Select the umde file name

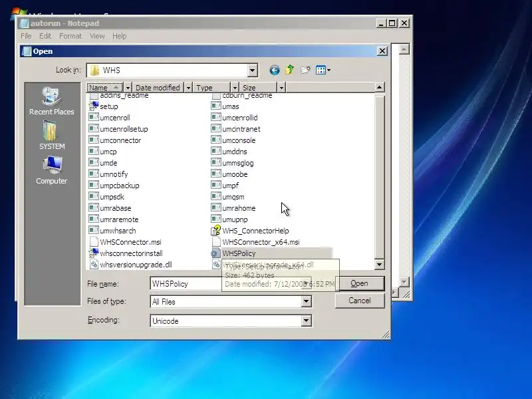(x=108, y=163)
